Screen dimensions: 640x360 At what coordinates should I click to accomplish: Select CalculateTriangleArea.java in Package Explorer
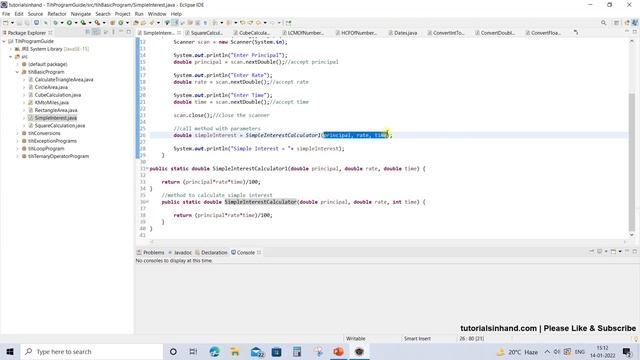point(60,80)
